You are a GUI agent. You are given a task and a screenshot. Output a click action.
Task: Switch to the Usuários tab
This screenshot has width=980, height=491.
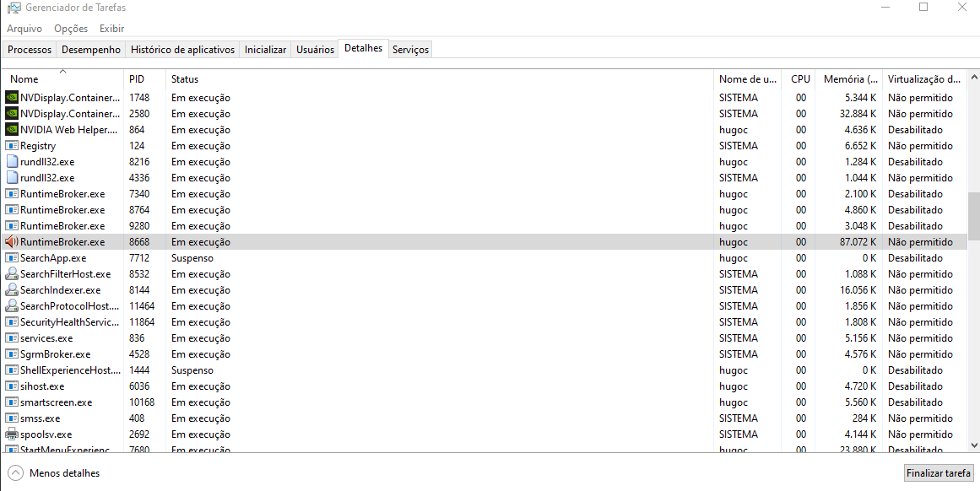click(315, 49)
